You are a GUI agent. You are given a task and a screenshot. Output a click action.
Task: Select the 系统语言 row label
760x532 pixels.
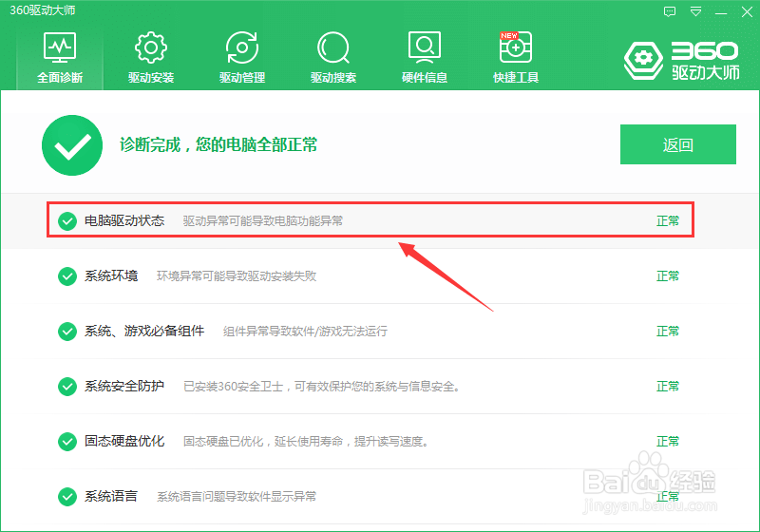coord(111,496)
